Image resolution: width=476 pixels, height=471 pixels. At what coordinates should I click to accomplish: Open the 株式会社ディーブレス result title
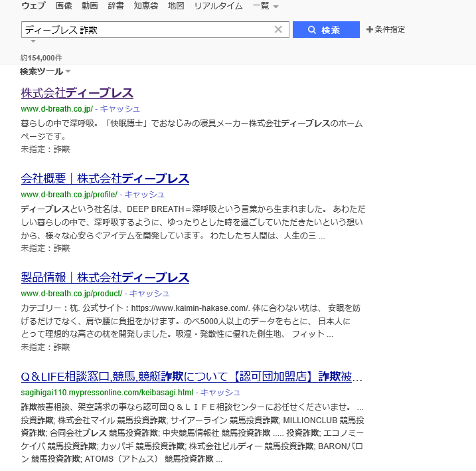click(x=77, y=93)
